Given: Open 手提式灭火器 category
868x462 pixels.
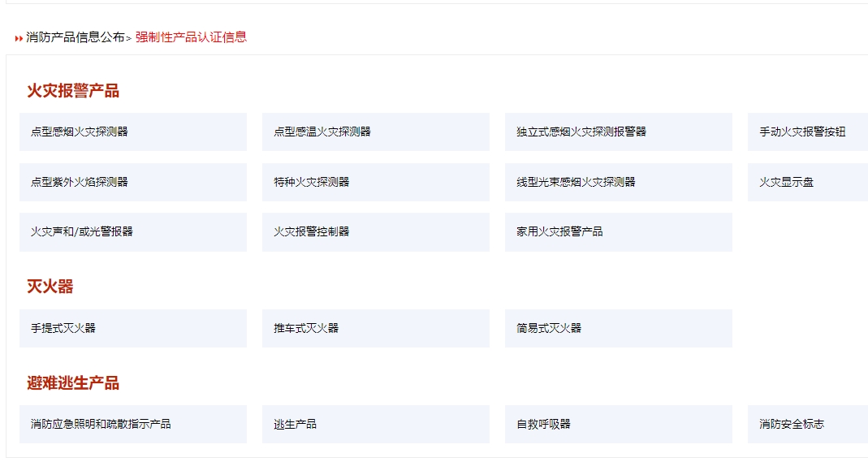Looking at the screenshot, I should pyautogui.click(x=132, y=328).
